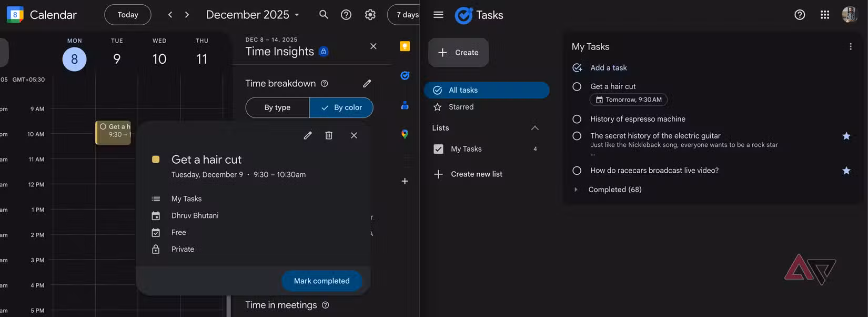The height and width of the screenshot is (317, 868).
Task: Click the Create task button
Action: pos(458,53)
